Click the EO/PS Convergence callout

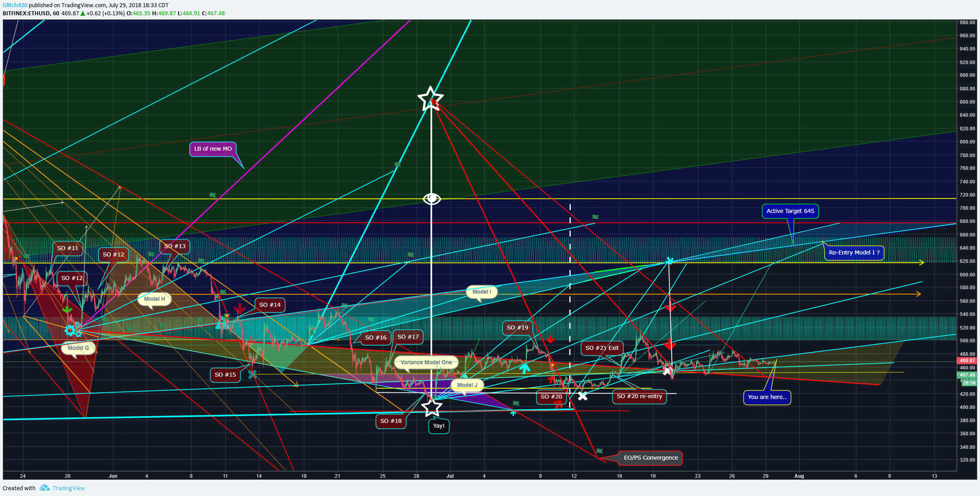(651, 458)
